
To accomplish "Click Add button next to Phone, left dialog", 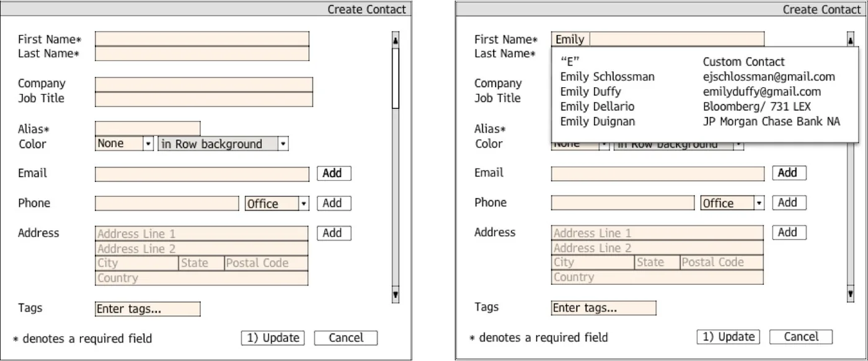I will coord(334,203).
